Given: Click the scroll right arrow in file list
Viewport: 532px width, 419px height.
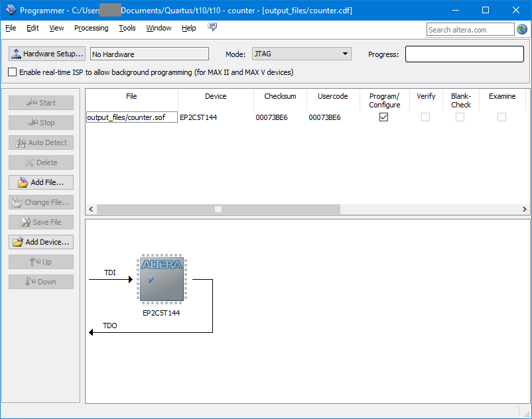Looking at the screenshot, I should click(x=524, y=209).
